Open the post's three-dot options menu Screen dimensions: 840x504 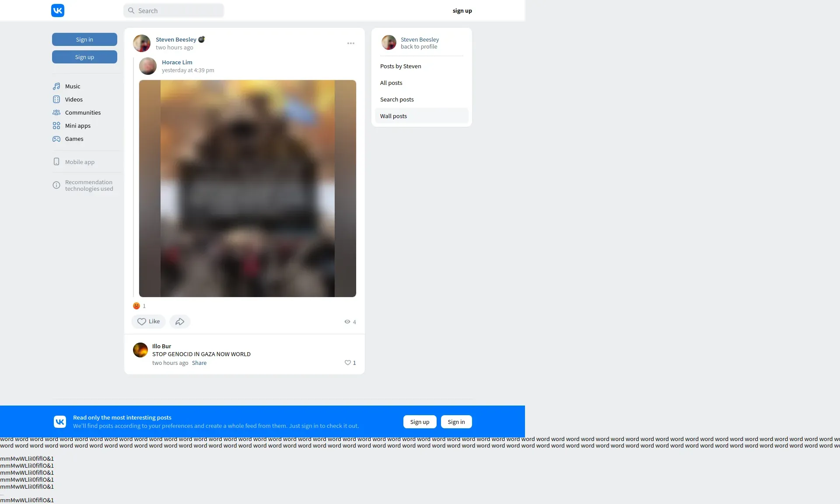click(351, 43)
